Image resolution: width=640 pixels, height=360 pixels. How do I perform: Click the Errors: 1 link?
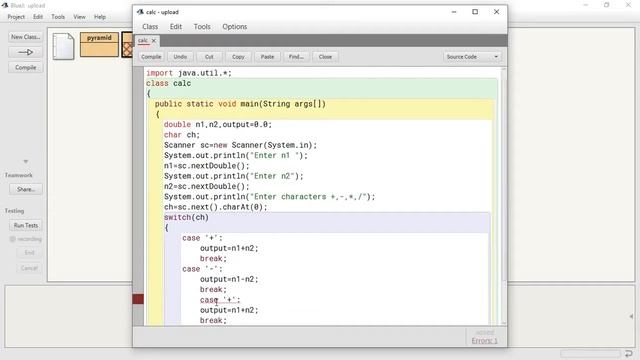pyautogui.click(x=484, y=340)
